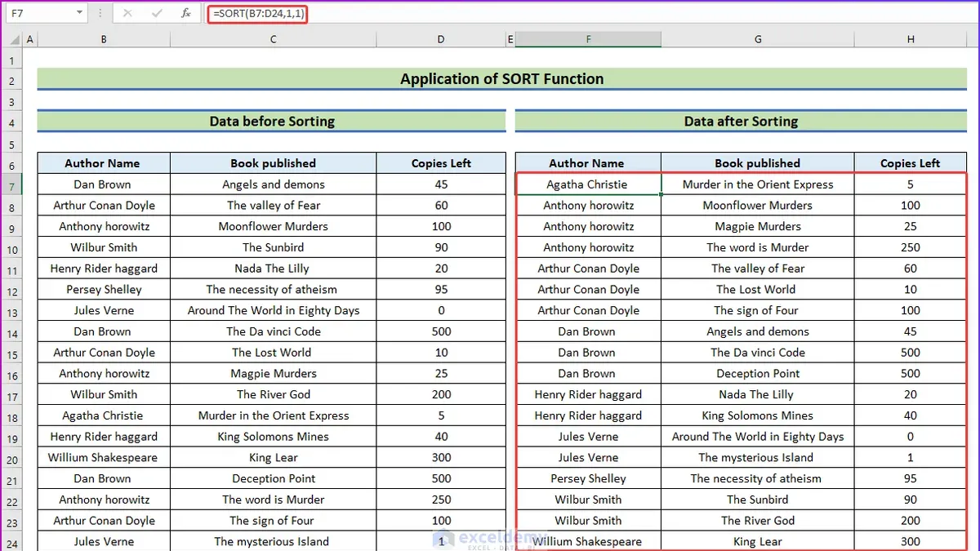Click 'Deception Point' in column G

pyautogui.click(x=758, y=374)
